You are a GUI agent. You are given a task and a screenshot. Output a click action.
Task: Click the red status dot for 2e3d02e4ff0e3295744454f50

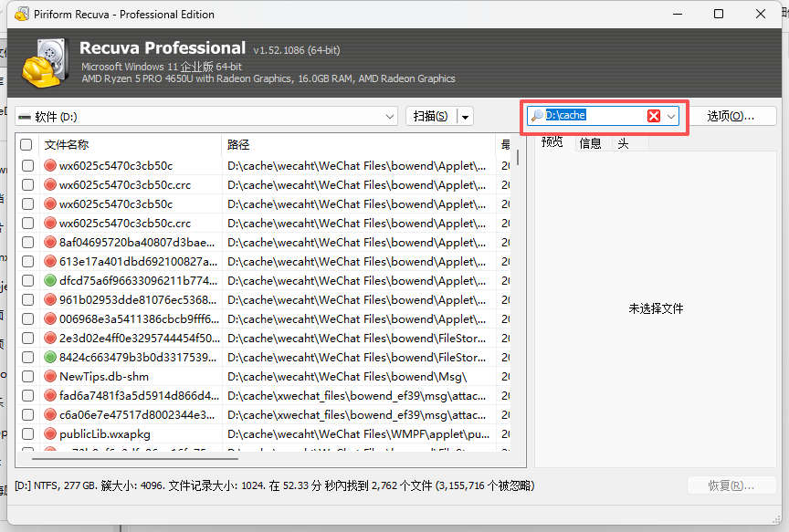click(x=50, y=338)
